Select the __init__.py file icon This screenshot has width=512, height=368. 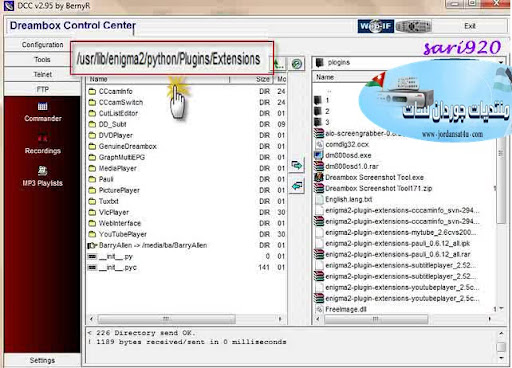tap(92, 256)
